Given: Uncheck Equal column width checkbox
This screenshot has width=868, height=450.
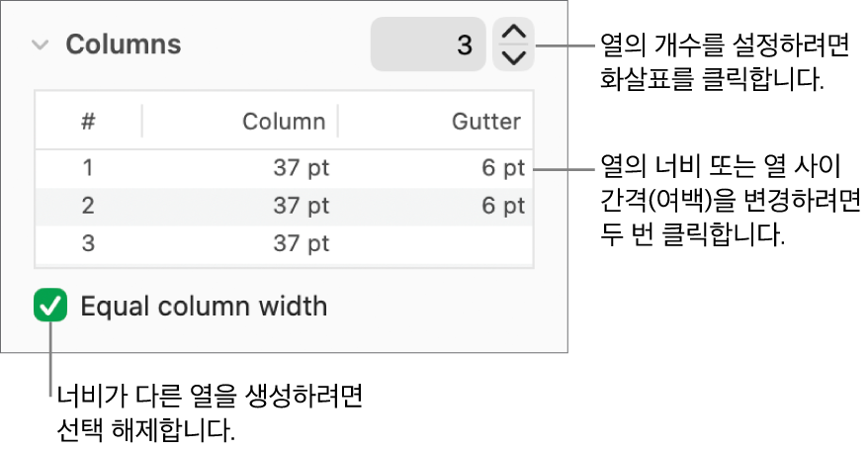Looking at the screenshot, I should [x=50, y=306].
